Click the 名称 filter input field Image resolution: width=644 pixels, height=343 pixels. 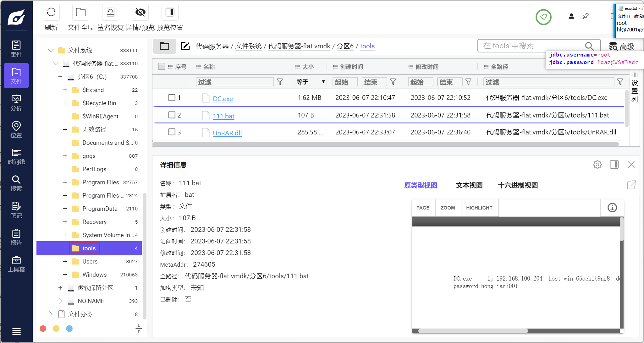coord(235,82)
